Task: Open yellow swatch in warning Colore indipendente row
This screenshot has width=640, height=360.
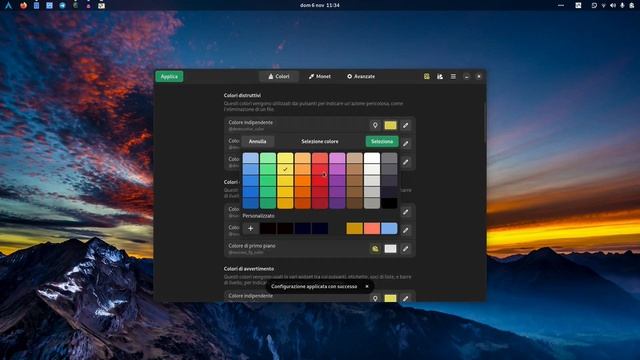Action: pos(390,298)
